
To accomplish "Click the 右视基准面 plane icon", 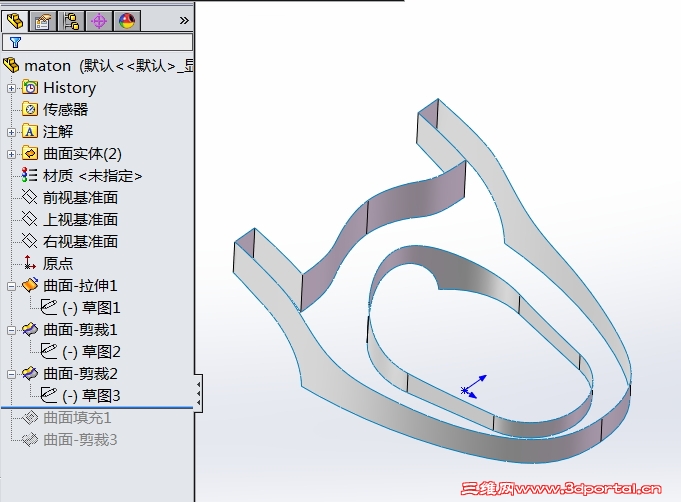I will tap(30, 241).
